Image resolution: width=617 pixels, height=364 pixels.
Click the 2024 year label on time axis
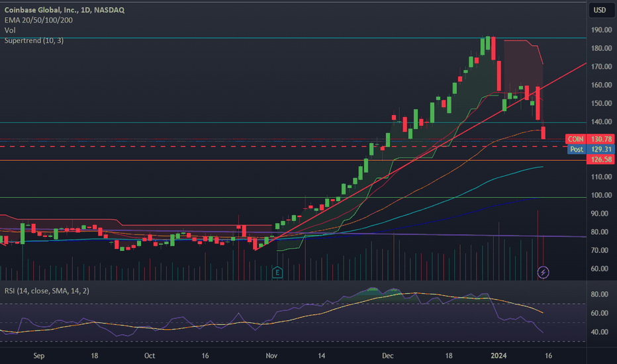(x=498, y=356)
